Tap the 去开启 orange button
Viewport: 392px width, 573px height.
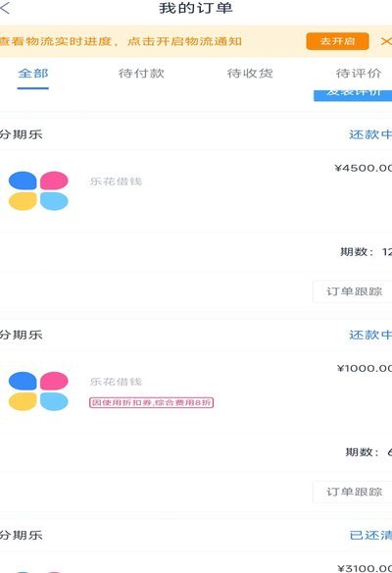coord(337,41)
